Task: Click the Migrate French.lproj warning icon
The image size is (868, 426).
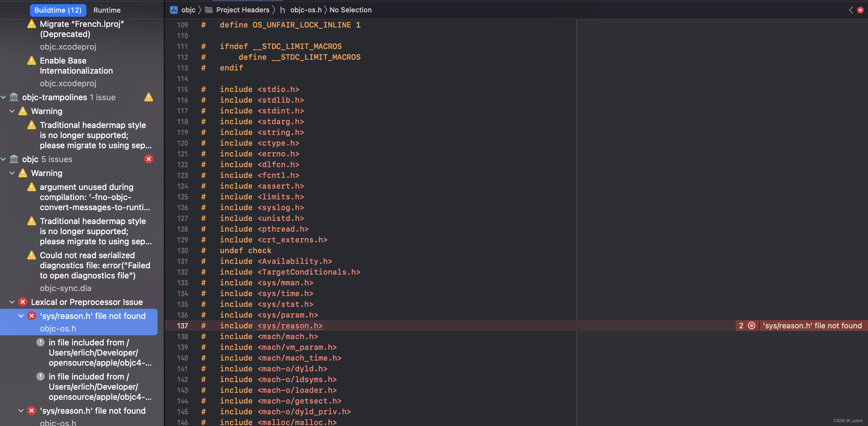Action: coord(31,24)
